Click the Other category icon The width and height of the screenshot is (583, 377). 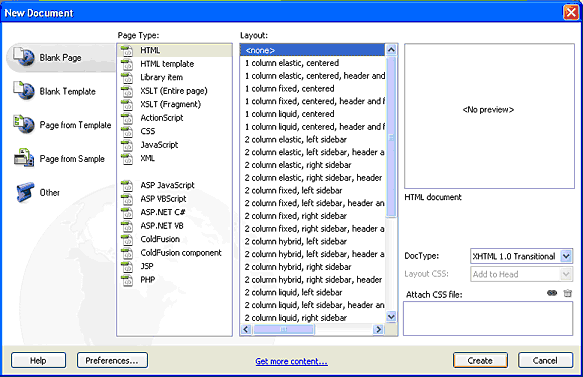pos(25,192)
